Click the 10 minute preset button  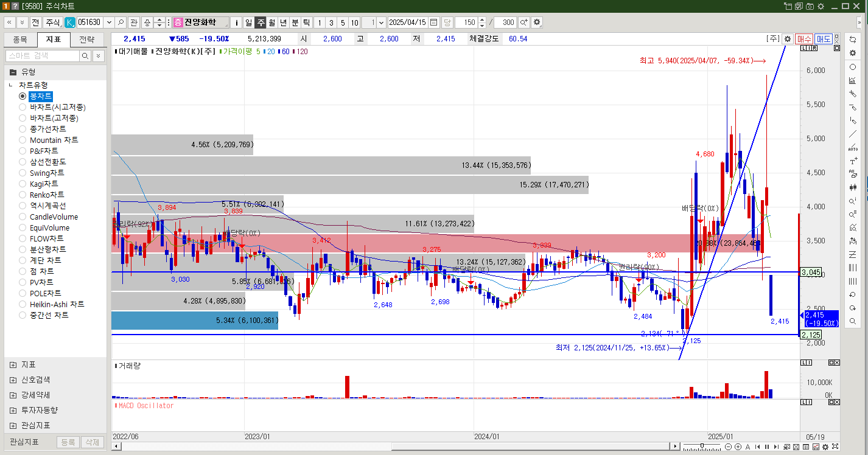[354, 23]
